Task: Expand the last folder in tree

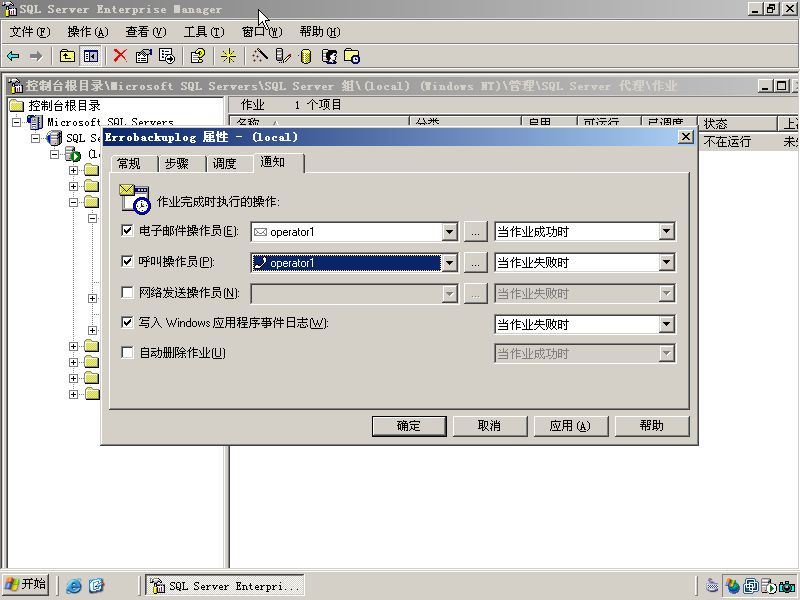Action: [x=73, y=394]
